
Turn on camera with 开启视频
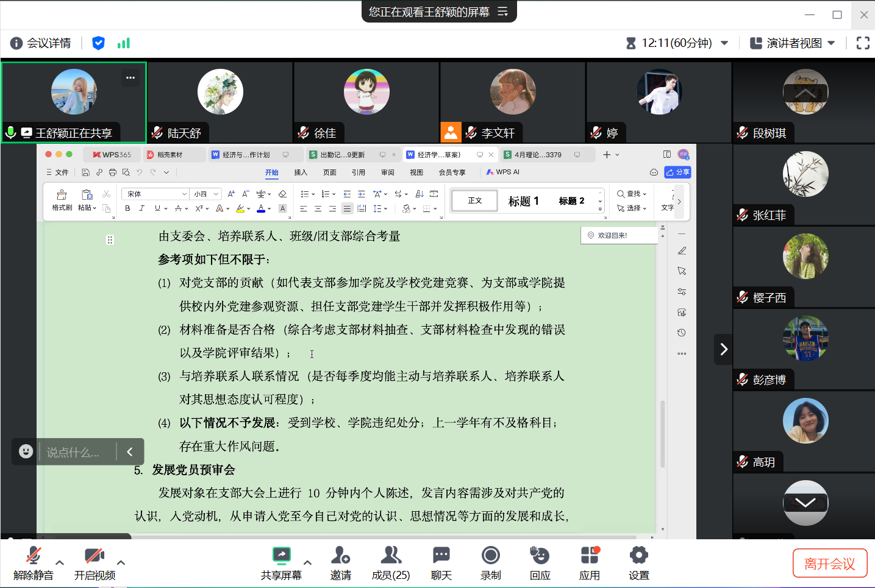point(95,562)
